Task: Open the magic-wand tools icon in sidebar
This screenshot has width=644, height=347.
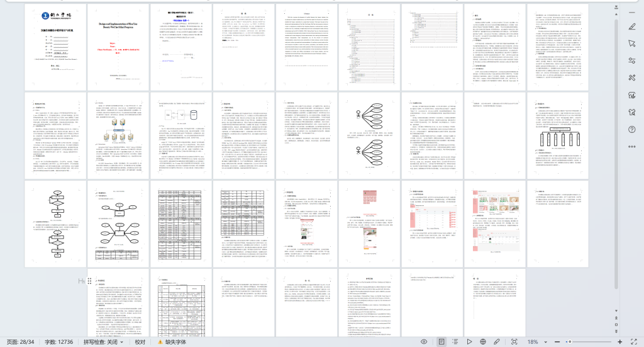Action: click(631, 77)
